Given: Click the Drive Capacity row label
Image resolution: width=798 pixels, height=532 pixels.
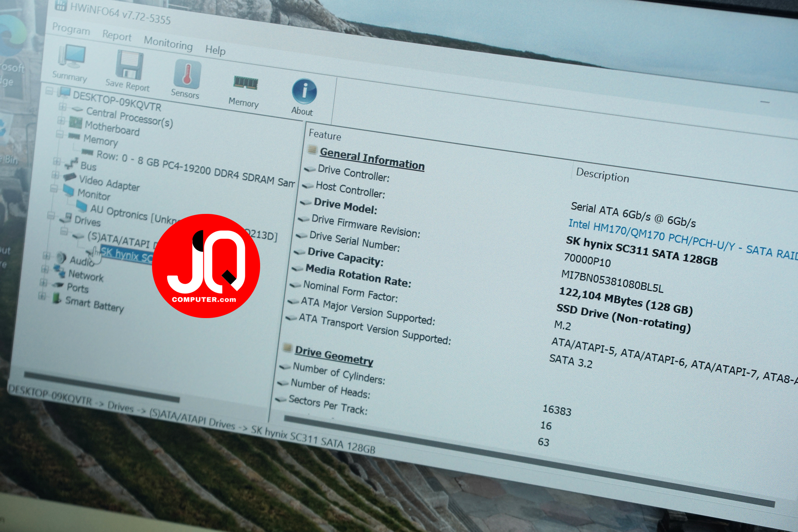Looking at the screenshot, I should coord(345,257).
